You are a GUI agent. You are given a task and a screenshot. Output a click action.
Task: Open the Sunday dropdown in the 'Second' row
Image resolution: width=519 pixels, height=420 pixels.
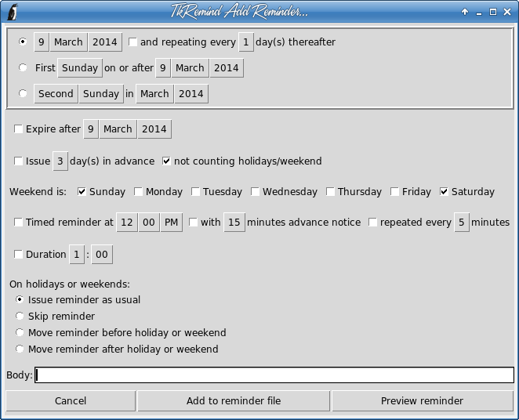101,93
